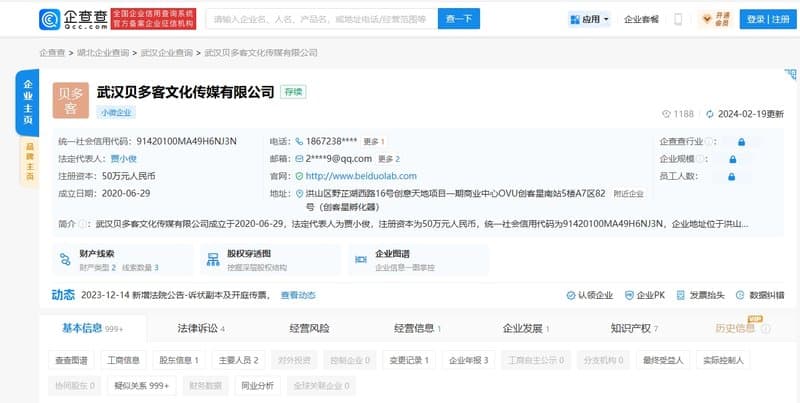Expand 更多 2 email addresses

(389, 159)
